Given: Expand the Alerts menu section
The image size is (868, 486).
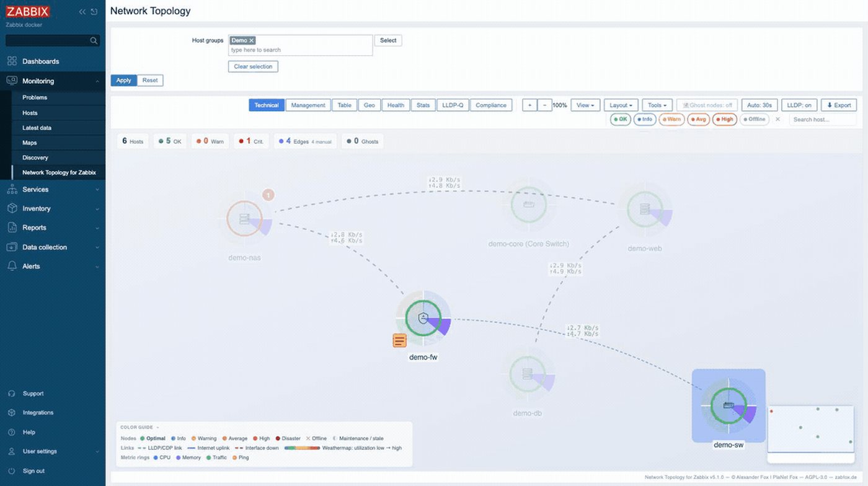Looking at the screenshot, I should (53, 266).
